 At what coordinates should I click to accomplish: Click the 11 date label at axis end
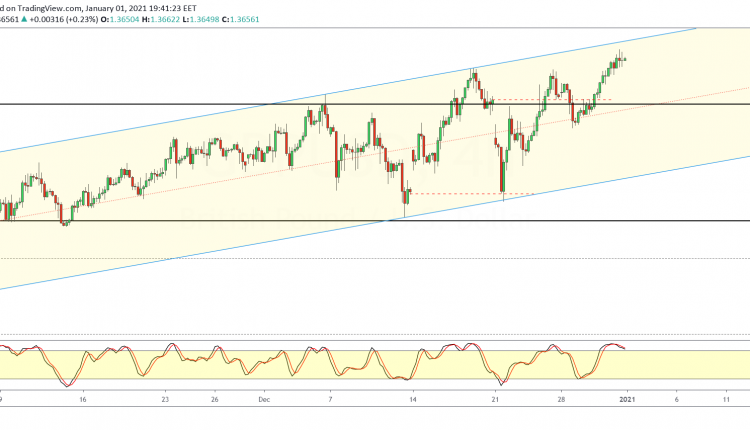click(x=727, y=399)
